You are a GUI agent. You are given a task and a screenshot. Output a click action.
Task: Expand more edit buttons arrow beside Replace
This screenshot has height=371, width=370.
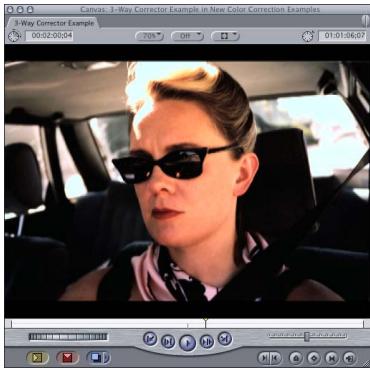click(x=107, y=358)
